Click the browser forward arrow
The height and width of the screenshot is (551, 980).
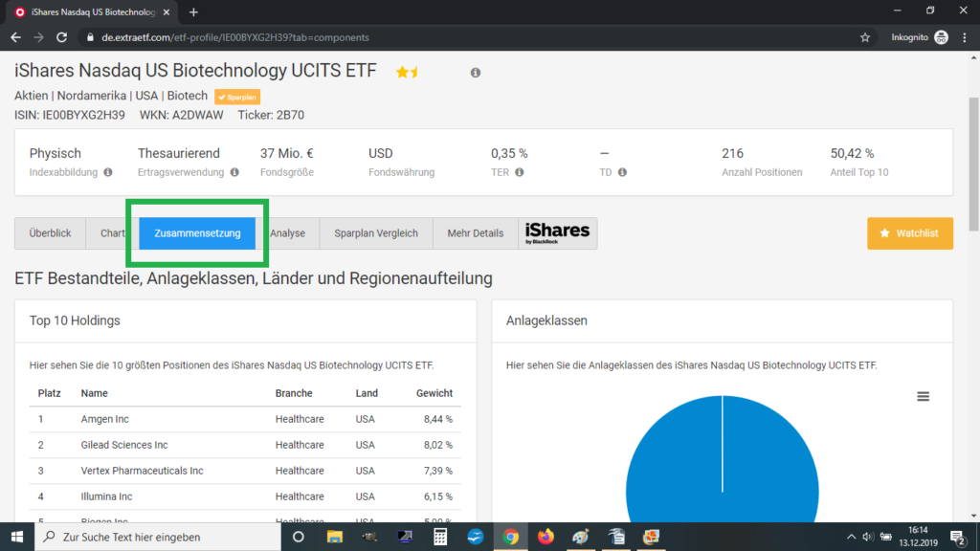pos(38,37)
